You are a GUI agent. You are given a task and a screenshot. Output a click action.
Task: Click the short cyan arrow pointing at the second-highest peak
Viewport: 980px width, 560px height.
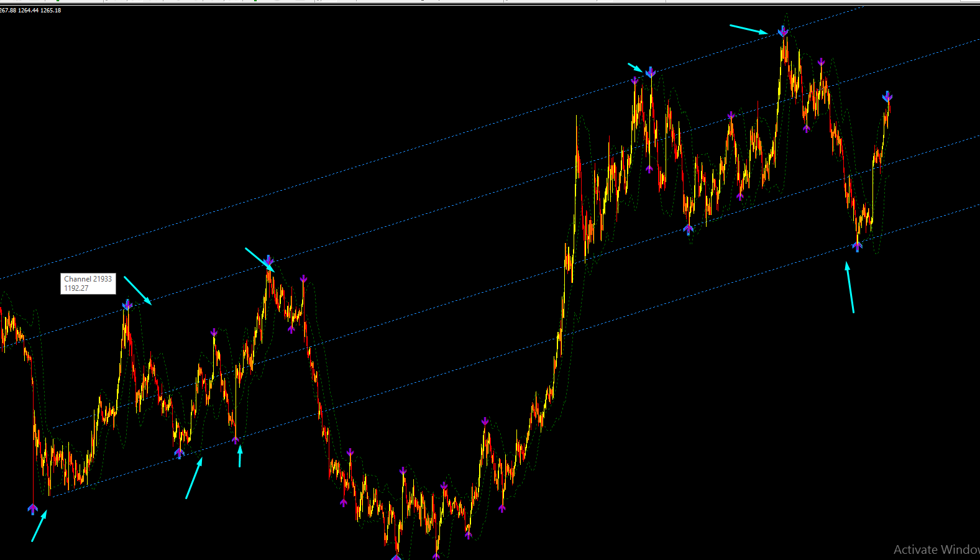click(x=635, y=67)
